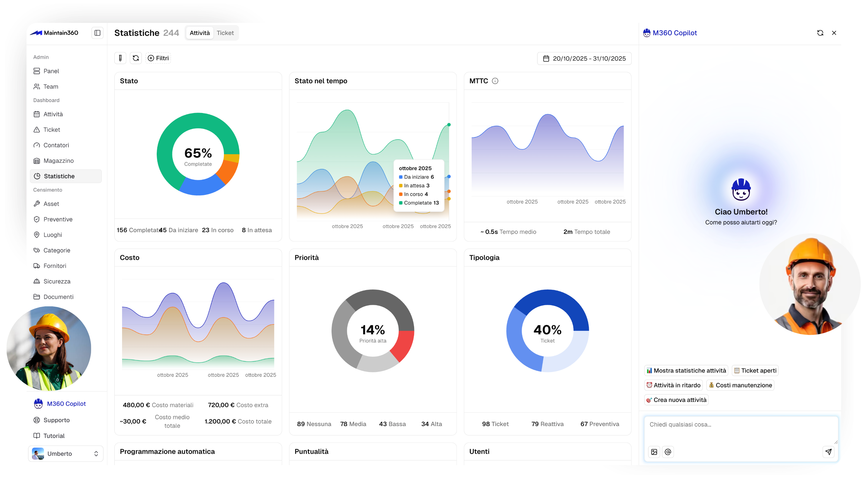Screen dimensions: 868x488
Task: Open the date range picker
Action: pos(584,58)
